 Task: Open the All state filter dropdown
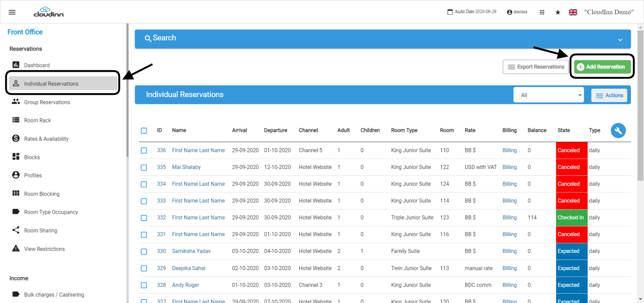(549, 95)
